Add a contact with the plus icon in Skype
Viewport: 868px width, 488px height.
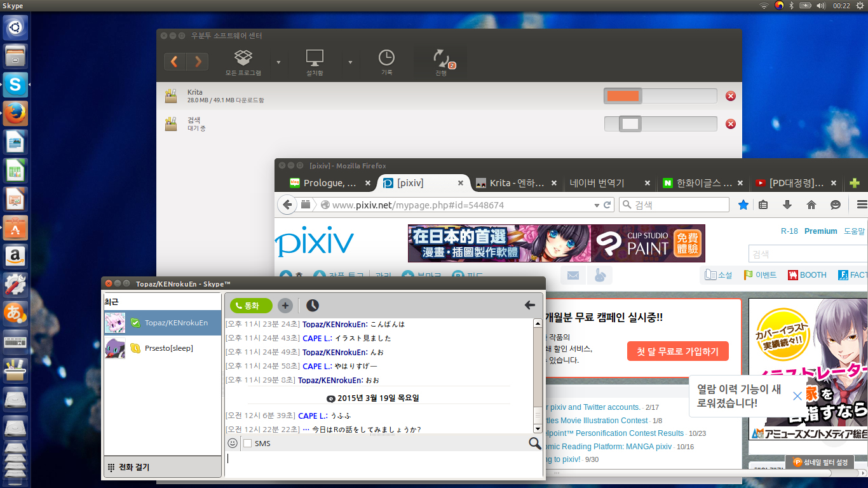[x=285, y=306]
